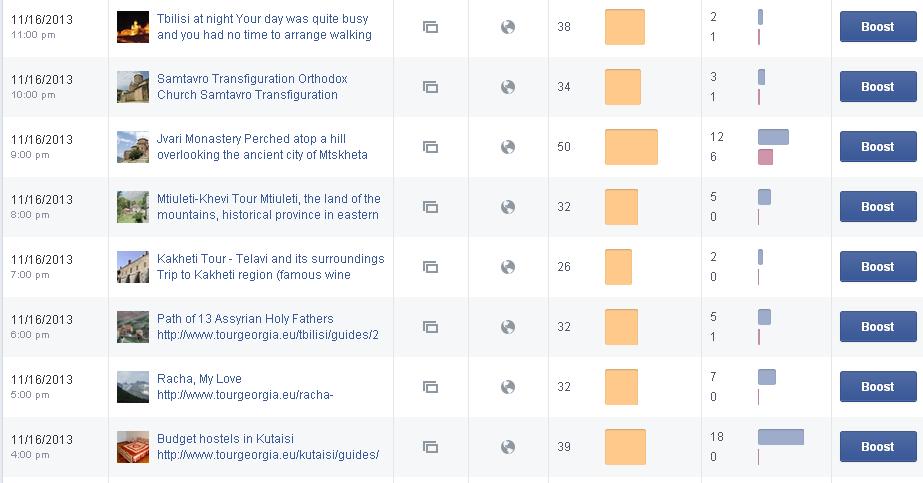
Task: Click the blue engagement bar showing 18 clicks
Action: (781, 437)
